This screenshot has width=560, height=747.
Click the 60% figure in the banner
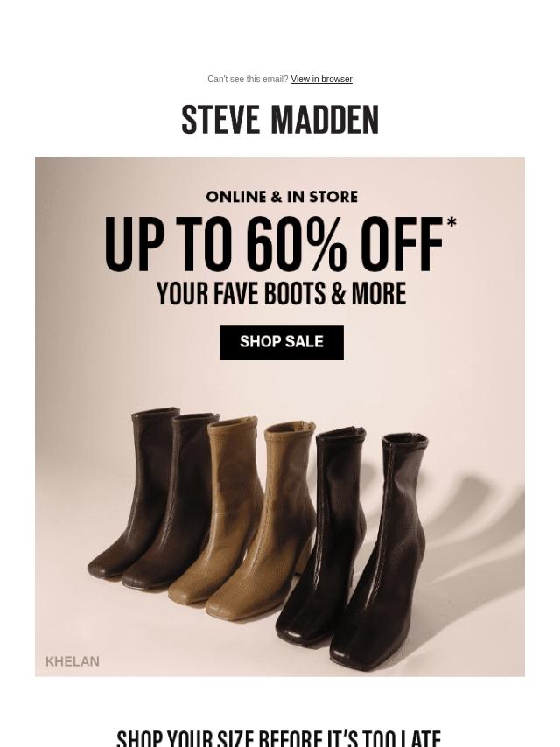297,244
